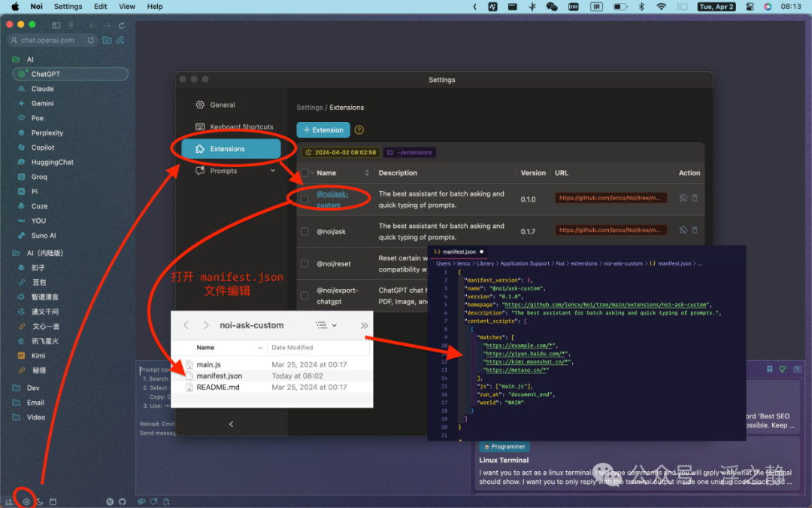This screenshot has width=812, height=508.
Task: Open the GitHub URL in the @noi/ask row
Action: (611, 230)
